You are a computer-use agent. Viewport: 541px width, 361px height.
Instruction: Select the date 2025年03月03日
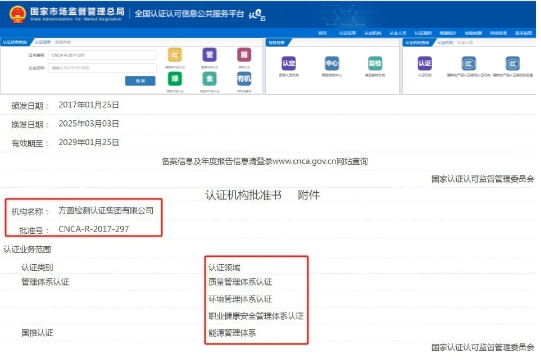click(89, 124)
